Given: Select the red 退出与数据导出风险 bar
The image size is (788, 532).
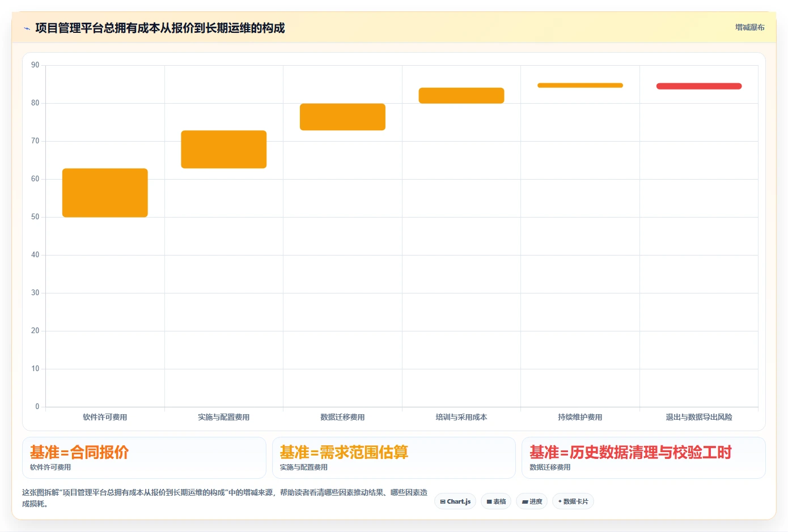Looking at the screenshot, I should pos(699,86).
